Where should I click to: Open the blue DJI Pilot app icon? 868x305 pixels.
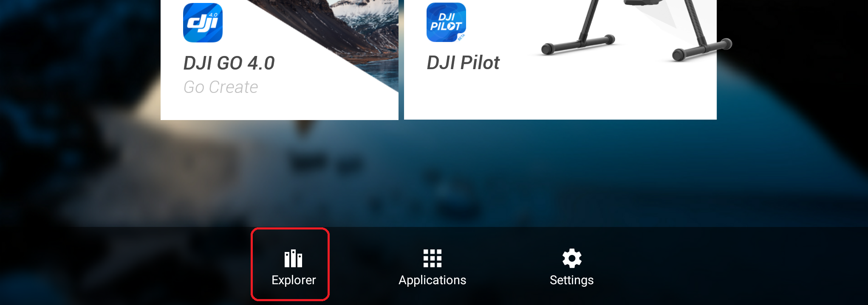(x=446, y=22)
